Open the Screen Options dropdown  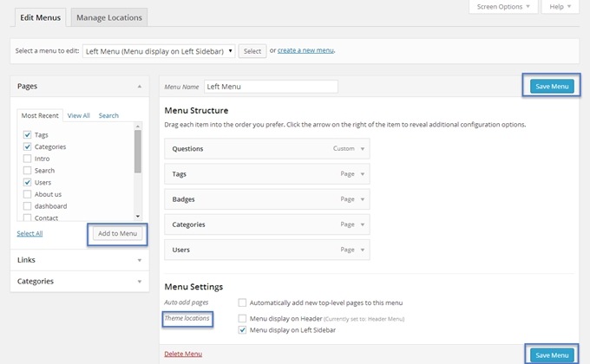(x=503, y=7)
